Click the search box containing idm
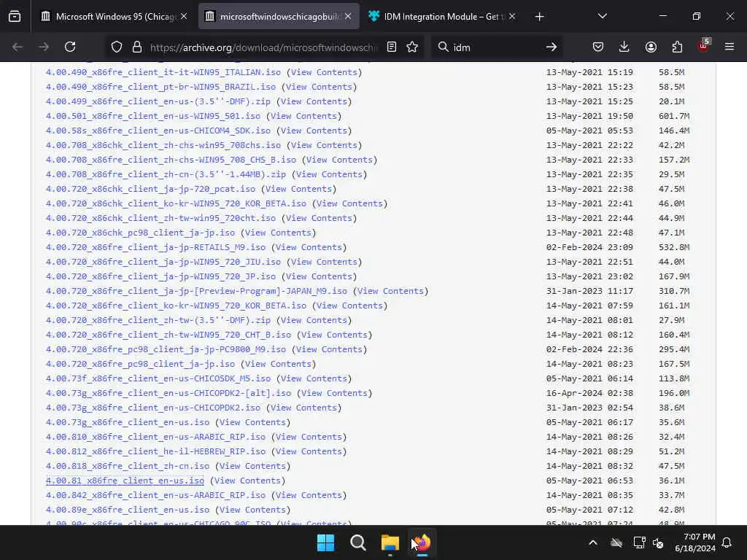Screen dimensions: 747x560 click(x=495, y=47)
